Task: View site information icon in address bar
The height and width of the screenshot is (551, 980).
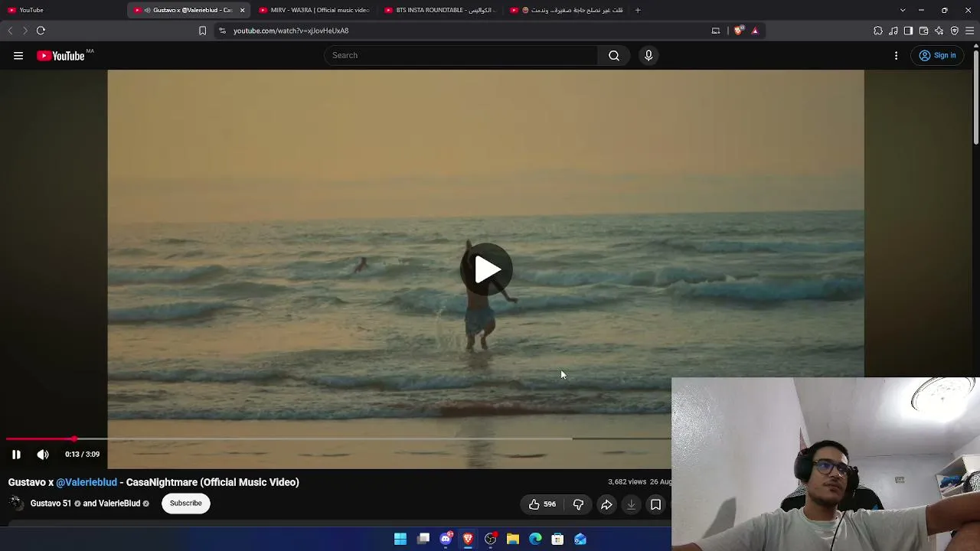Action: (222, 31)
